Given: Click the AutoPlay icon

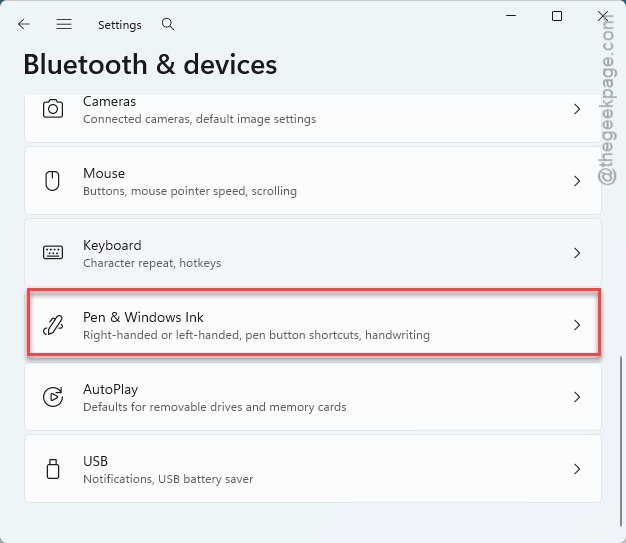Looking at the screenshot, I should tap(53, 397).
